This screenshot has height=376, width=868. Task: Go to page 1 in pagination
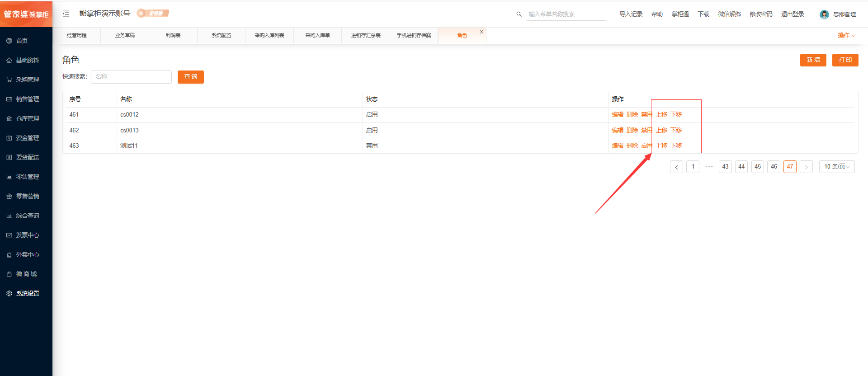(693, 167)
